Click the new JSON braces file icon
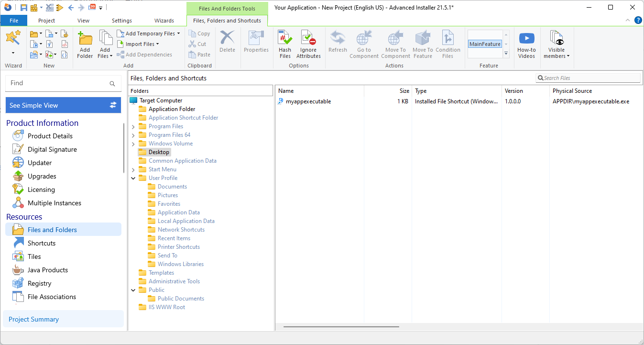644x345 pixels. click(x=65, y=55)
